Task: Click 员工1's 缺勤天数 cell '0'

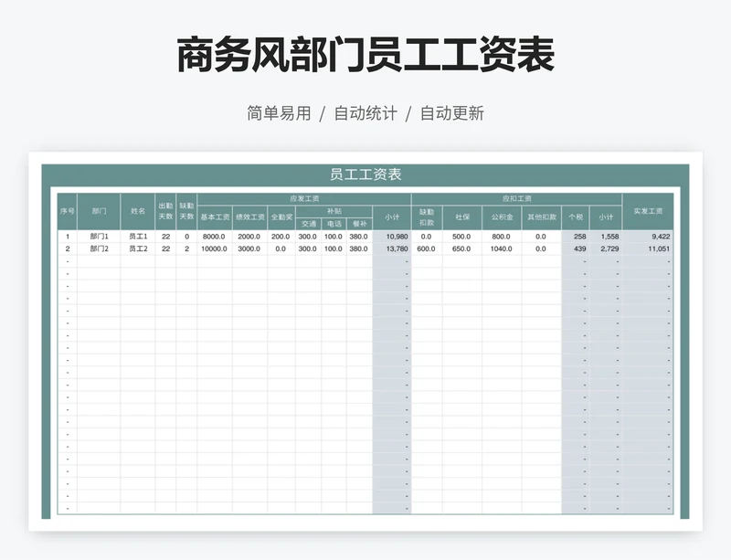Action: (x=186, y=237)
